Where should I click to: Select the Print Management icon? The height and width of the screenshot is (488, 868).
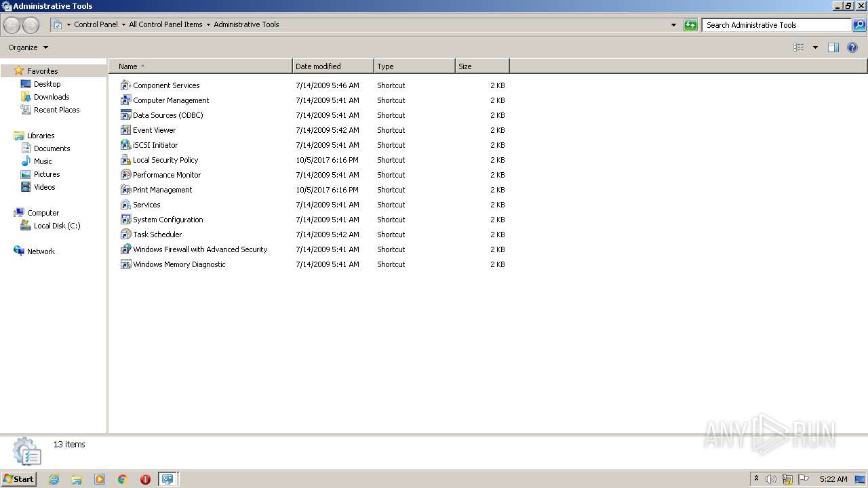click(125, 190)
